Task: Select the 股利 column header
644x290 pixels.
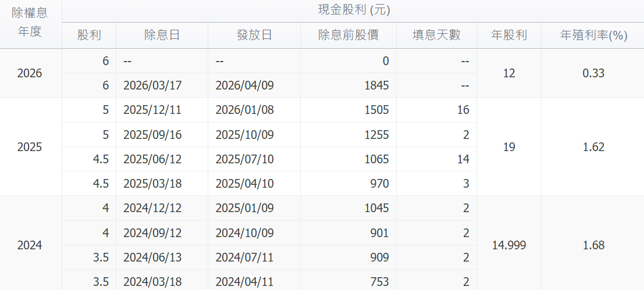Action: tap(89, 35)
